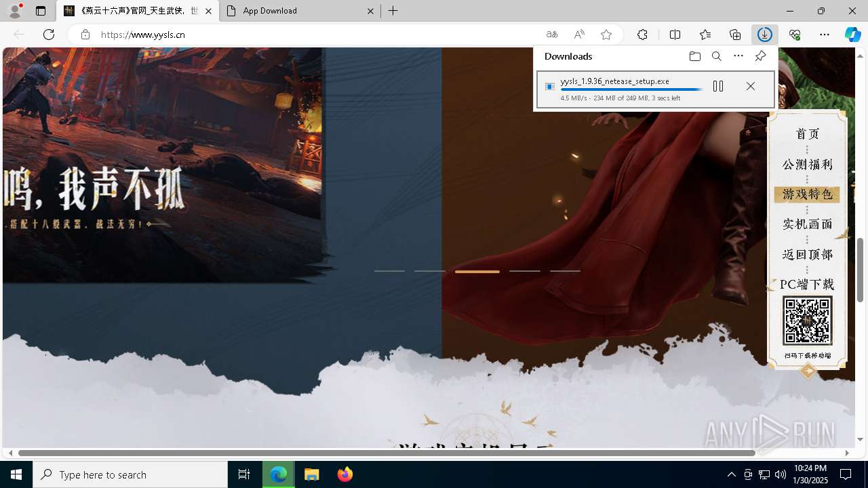The width and height of the screenshot is (868, 488).
Task: Click the address bar with www.yysls.cn
Action: 312,35
